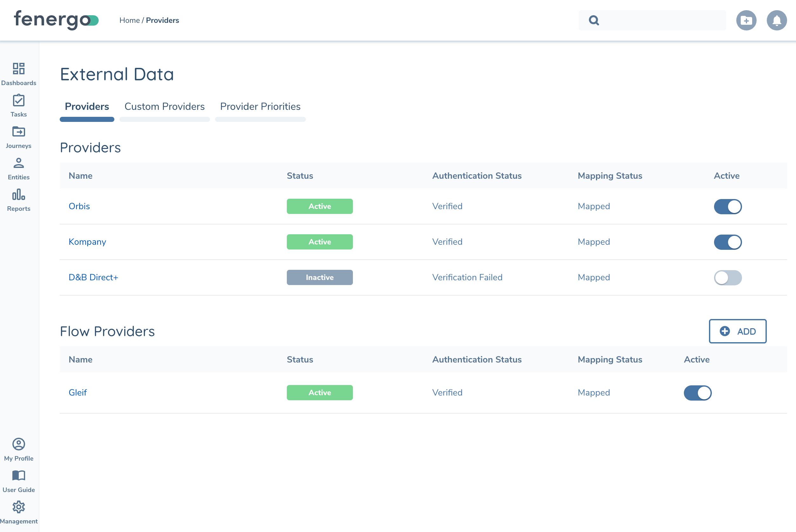
Task: Enable the D&B Direct+ provider
Action: point(728,277)
